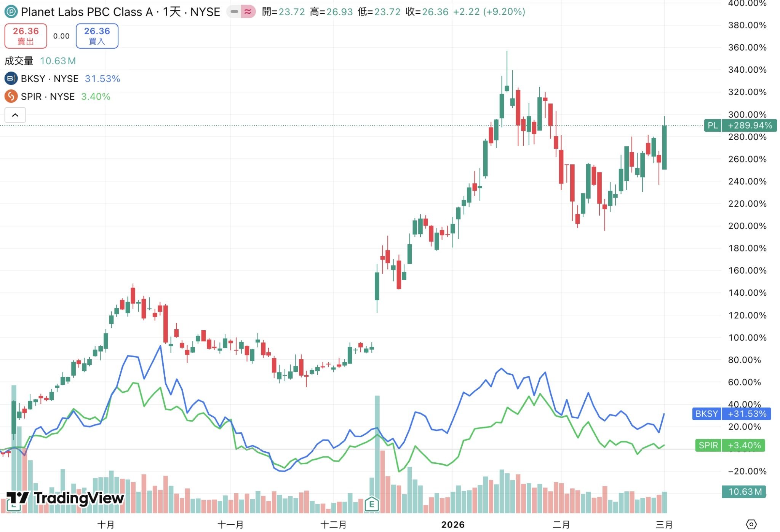Click the pink approximate-data indicator icon
Viewport: 780px width, 532px height.
tap(248, 12)
